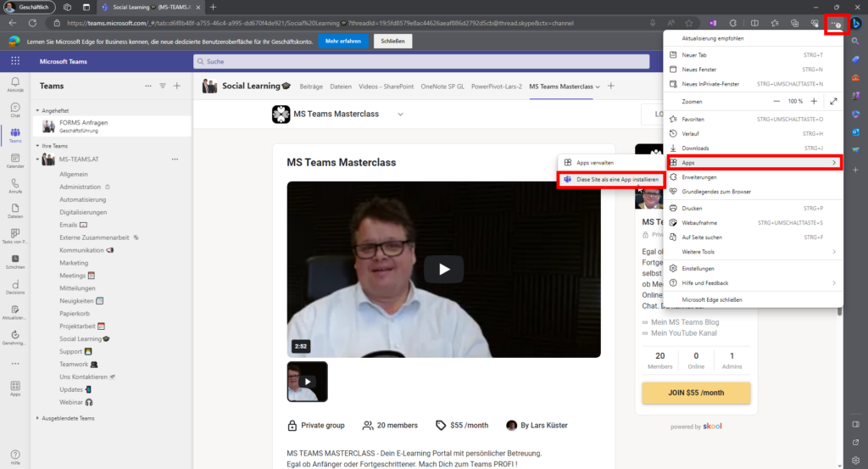Click Bing Copilot icon in Edge
This screenshot has height=469, width=868.
coord(856,23)
